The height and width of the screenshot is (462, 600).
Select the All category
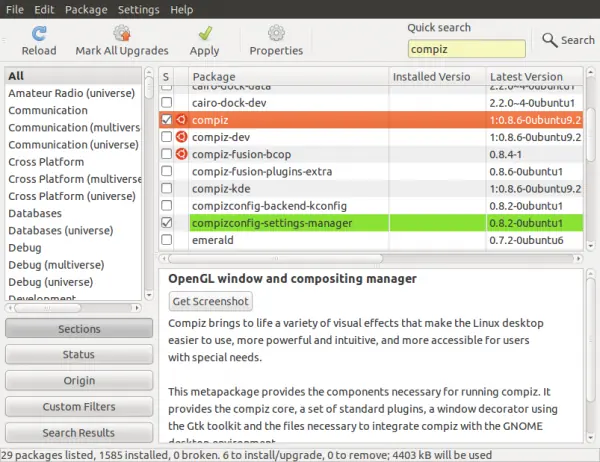click(73, 76)
